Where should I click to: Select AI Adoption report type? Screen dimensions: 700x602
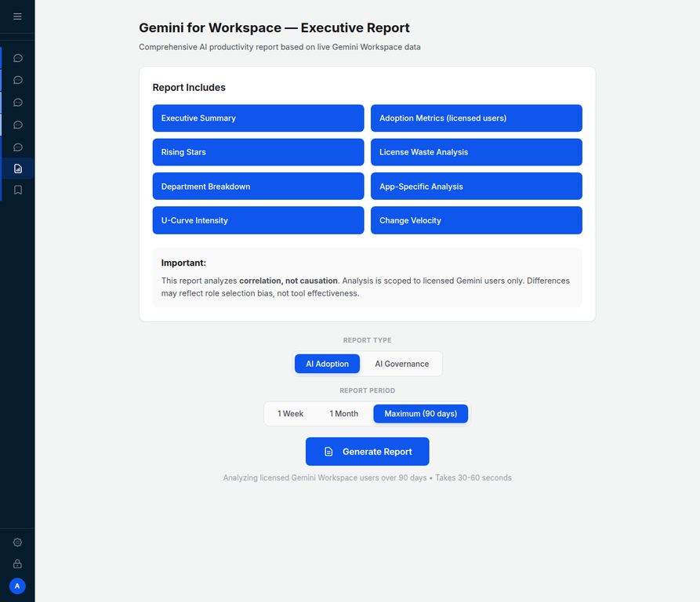tap(327, 364)
